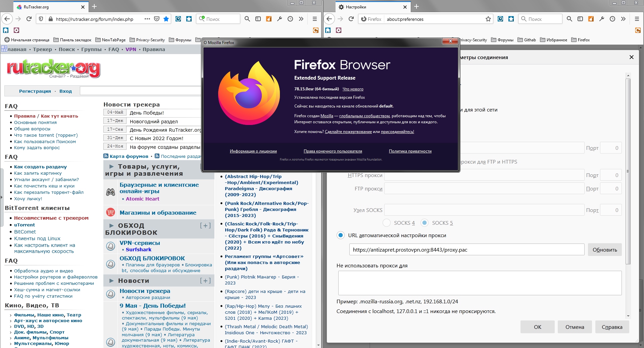Screen dimensions: 644x348
Task: Open the hamburger menu in Настройки window
Action: pyautogui.click(x=637, y=19)
